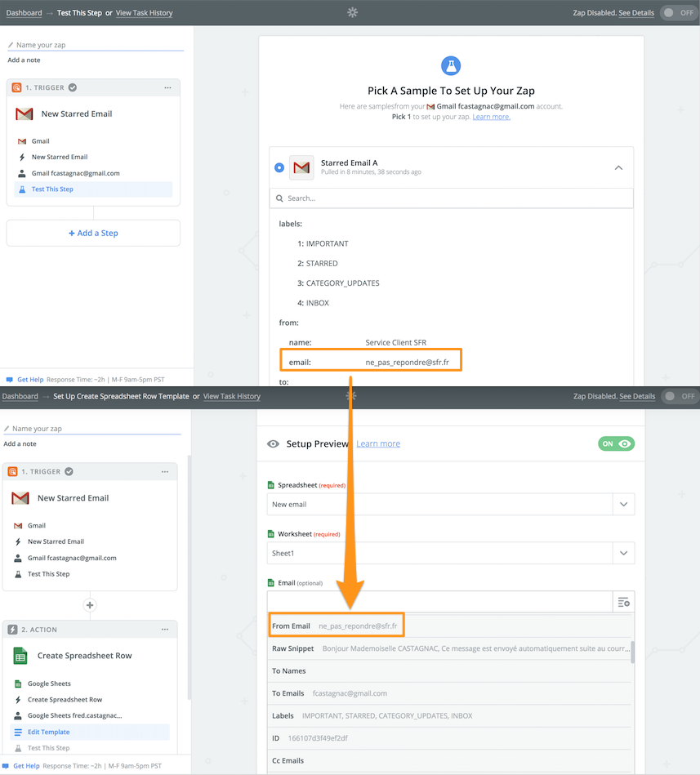Click Name your zap field in upper screenshot
Viewport: 700px width, 775px height.
pos(96,45)
